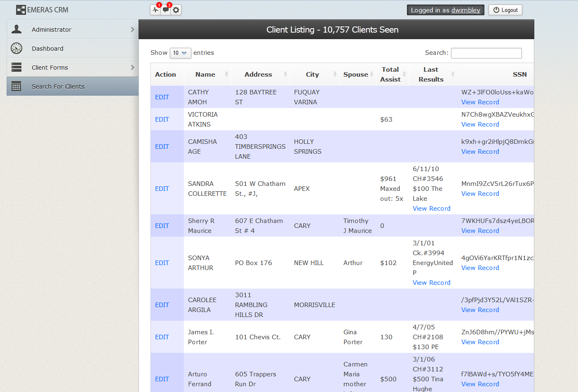
Task: Expand the Administrator menu chevron
Action: point(132,29)
